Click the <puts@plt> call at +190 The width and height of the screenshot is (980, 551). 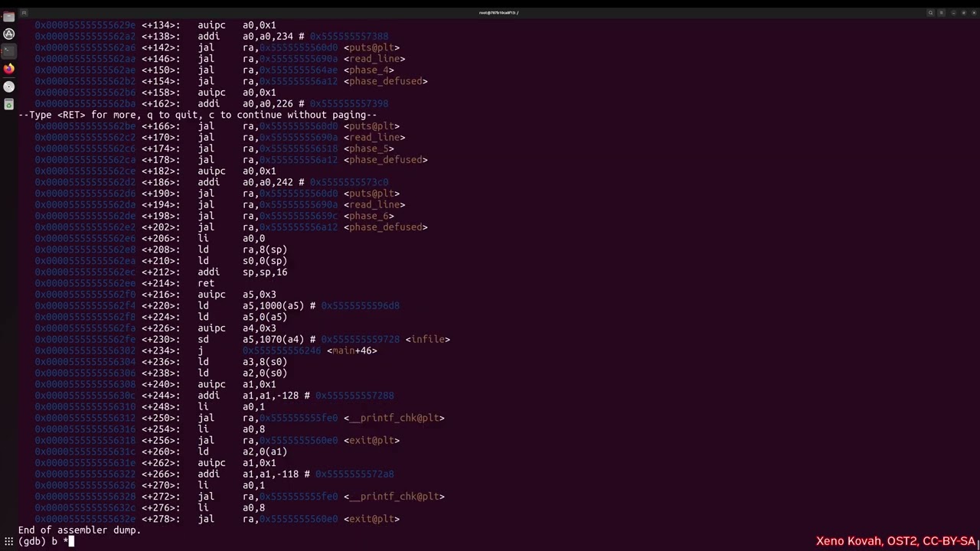pos(372,194)
